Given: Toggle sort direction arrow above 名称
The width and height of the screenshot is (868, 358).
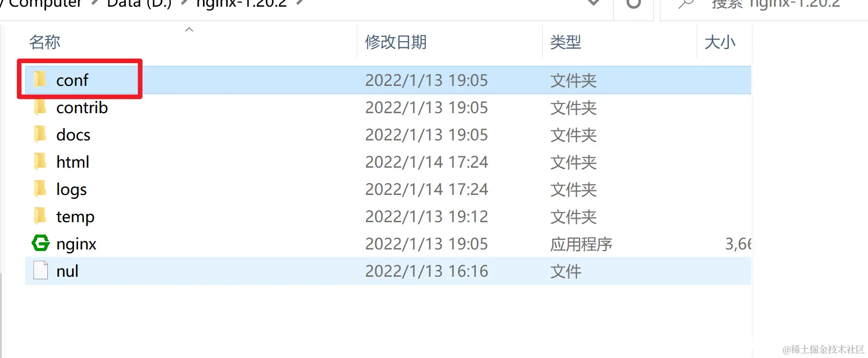Looking at the screenshot, I should click(x=189, y=29).
